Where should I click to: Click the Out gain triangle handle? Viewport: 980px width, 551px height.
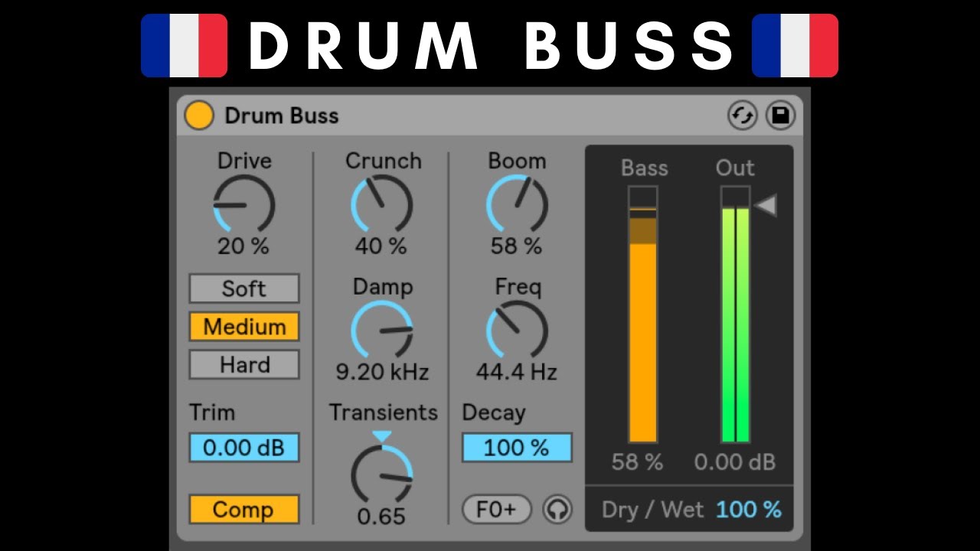[x=766, y=205]
